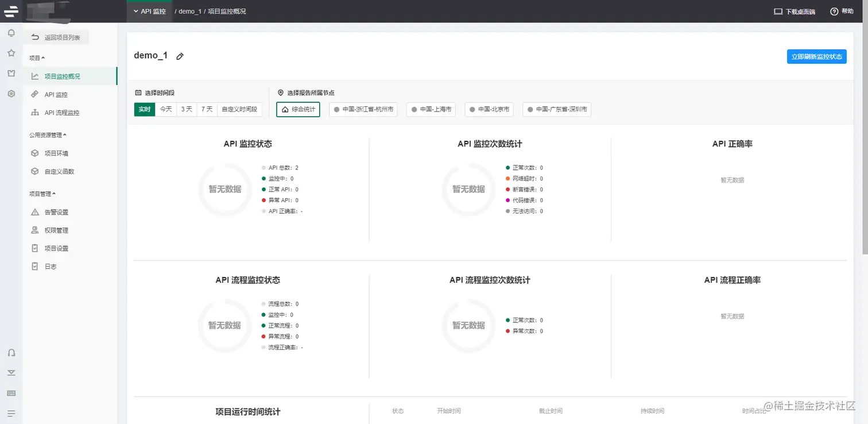
Task: Click the 日志 log icon
Action: [35, 267]
